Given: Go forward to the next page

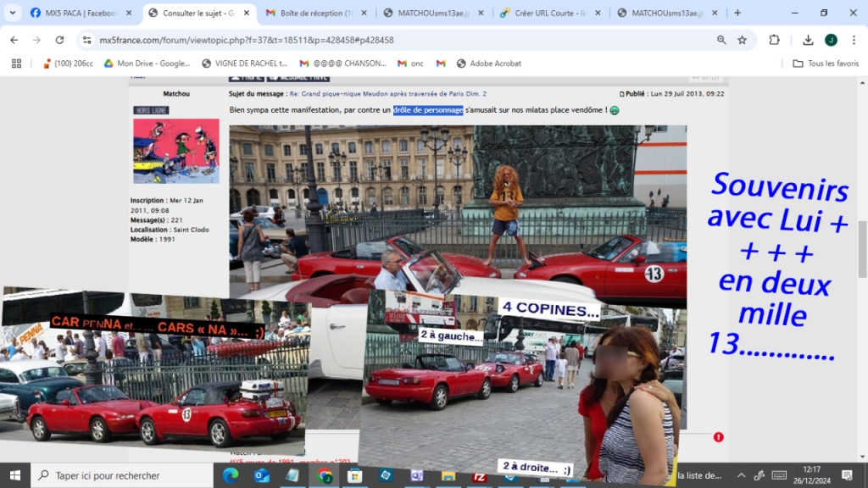Looking at the screenshot, I should (x=36, y=40).
